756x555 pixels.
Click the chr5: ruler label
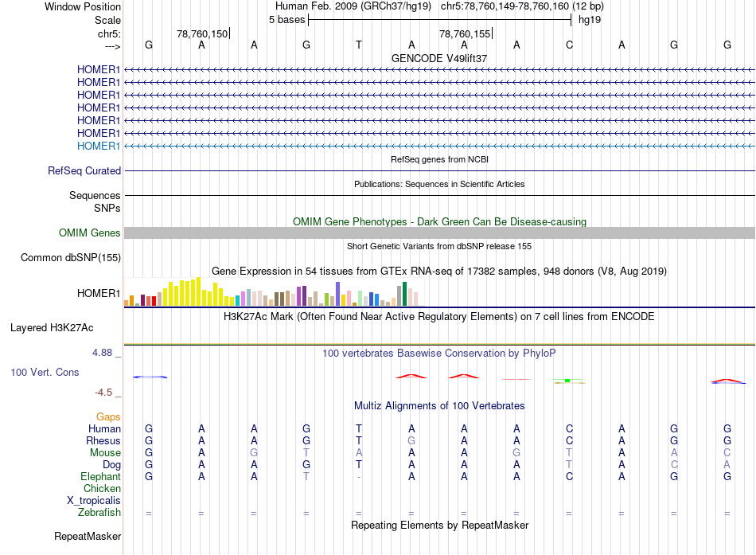(x=109, y=33)
